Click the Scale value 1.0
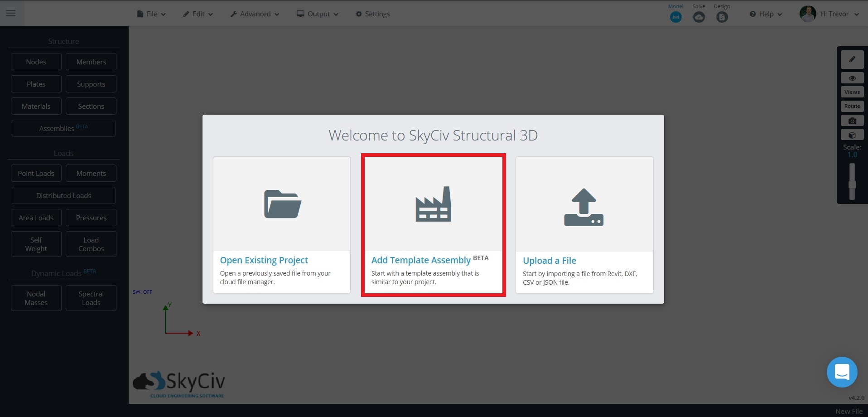Screen dimensions: 868x417 pos(852,155)
